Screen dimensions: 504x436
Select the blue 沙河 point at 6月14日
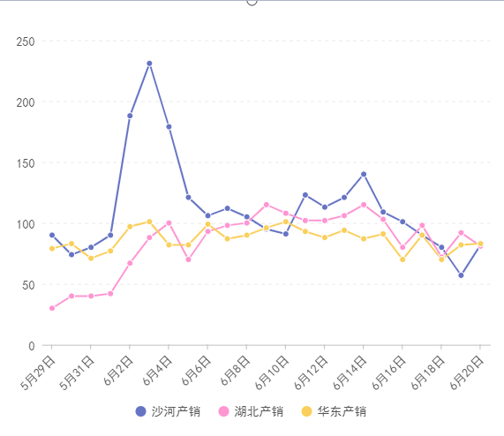pyautogui.click(x=364, y=174)
